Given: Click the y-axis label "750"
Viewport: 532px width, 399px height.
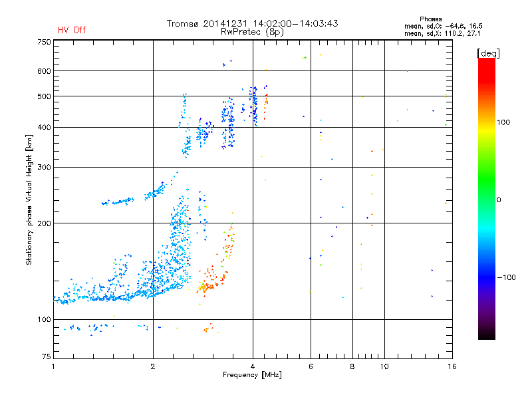Looking at the screenshot, I should [x=44, y=42].
